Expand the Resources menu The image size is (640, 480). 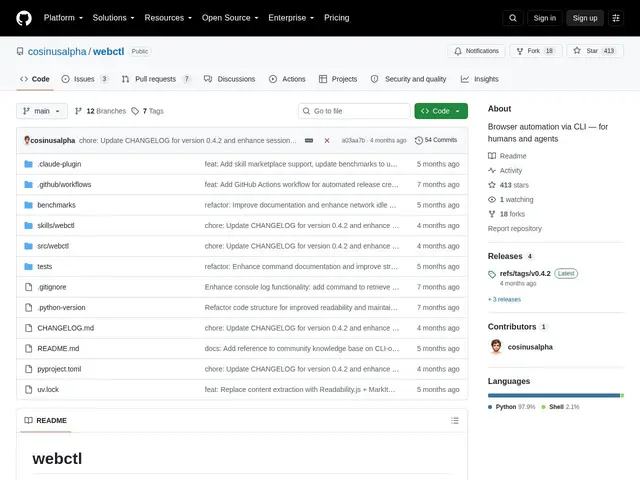[168, 18]
